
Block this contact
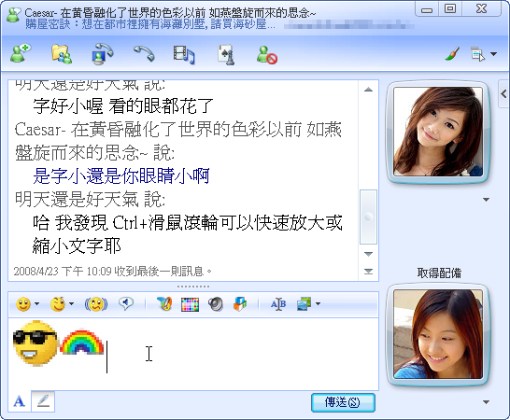(x=267, y=55)
